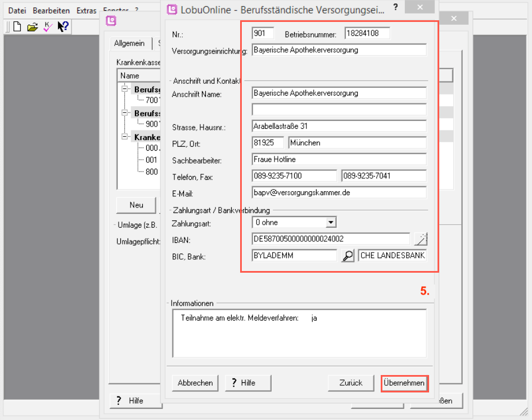Click the checkmark K toolbar icon

(47, 27)
